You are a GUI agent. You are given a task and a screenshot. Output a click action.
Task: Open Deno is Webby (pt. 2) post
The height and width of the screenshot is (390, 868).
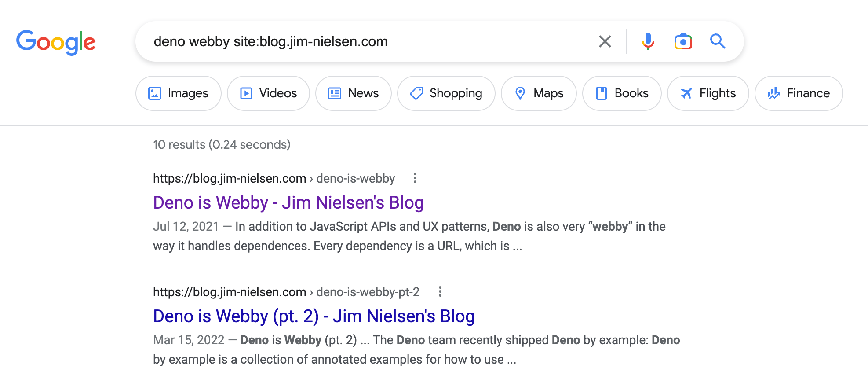pyautogui.click(x=314, y=316)
